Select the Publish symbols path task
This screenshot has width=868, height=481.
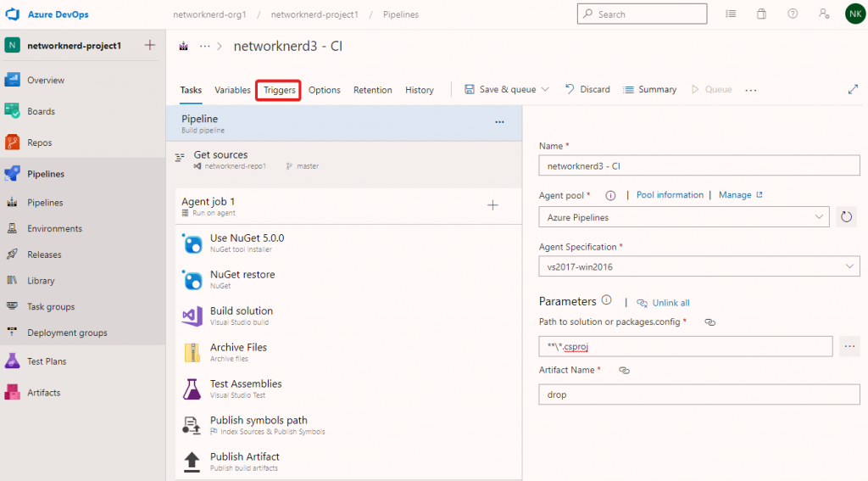pyautogui.click(x=348, y=426)
